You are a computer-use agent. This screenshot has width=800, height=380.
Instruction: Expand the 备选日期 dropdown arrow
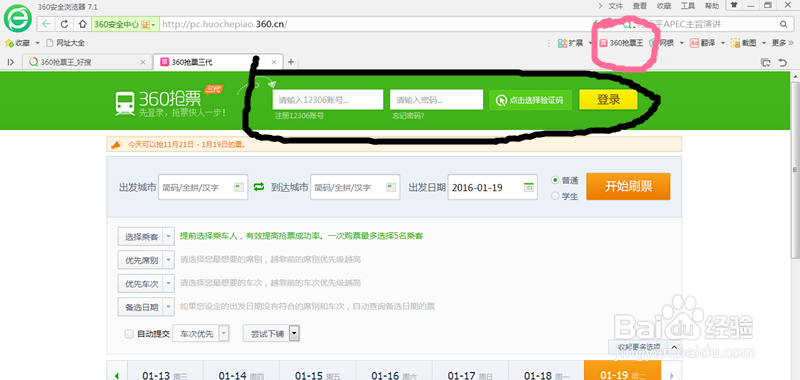tap(169, 307)
